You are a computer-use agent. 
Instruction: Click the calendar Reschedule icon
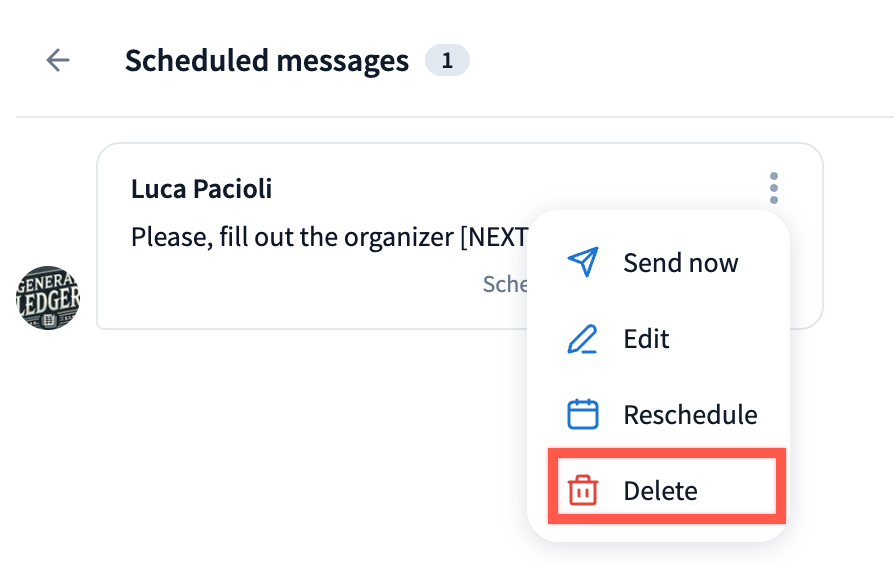[582, 414]
